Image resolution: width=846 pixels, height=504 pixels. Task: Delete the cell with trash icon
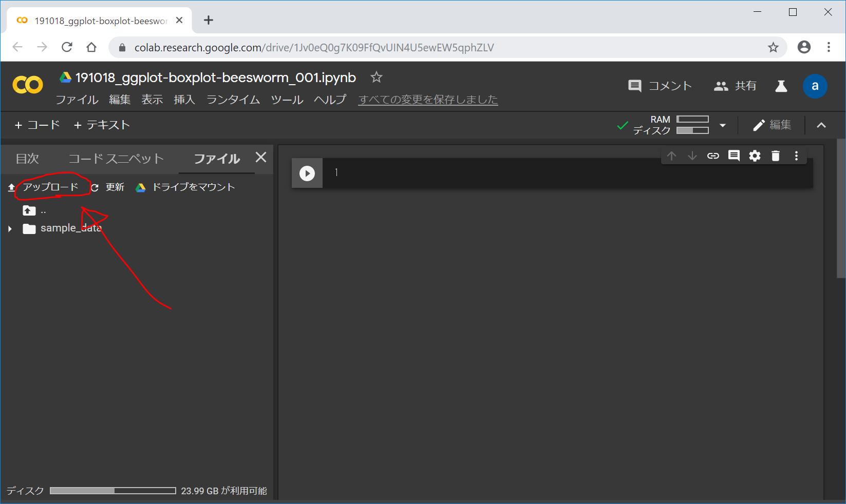[x=776, y=156]
